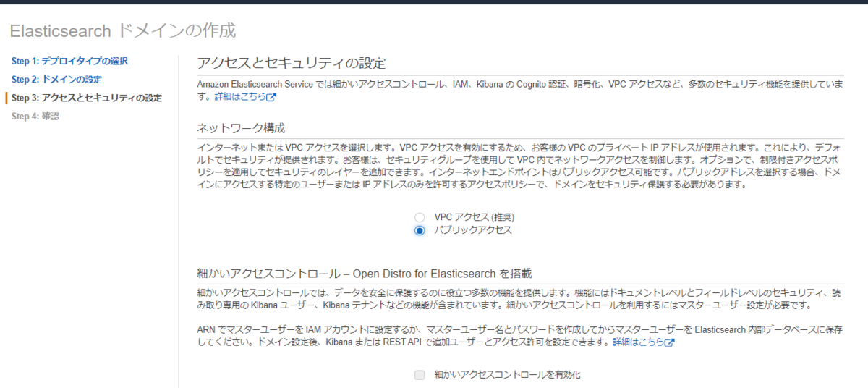Click the 細かいアクセスコントロール – Open Distro heading
Image resolution: width=868 pixels, height=388 pixels.
coord(365,274)
